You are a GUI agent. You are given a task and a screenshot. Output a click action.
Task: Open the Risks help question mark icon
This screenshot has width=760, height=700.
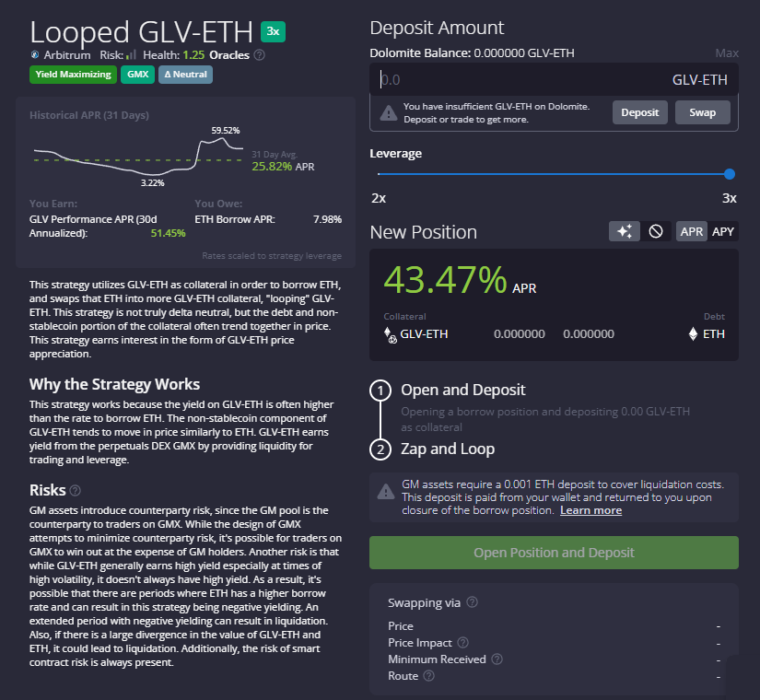(76, 491)
